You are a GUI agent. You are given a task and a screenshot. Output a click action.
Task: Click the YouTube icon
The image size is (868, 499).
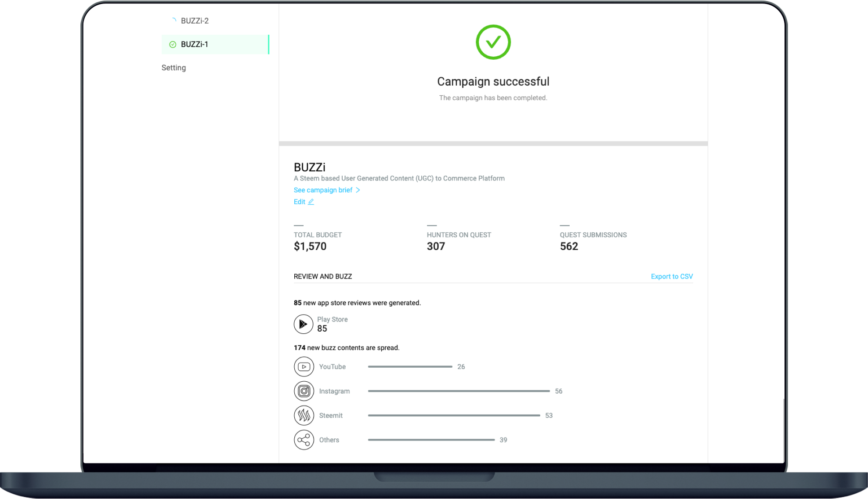(x=304, y=367)
